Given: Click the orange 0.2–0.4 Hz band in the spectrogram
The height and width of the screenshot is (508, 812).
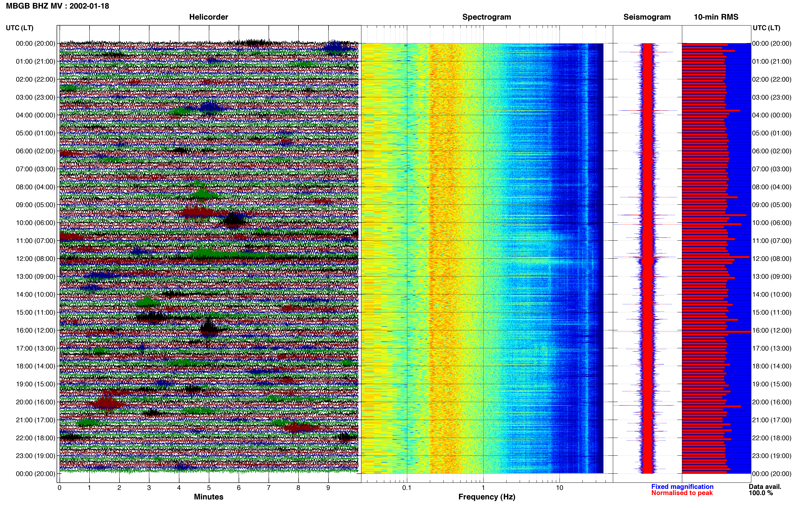Looking at the screenshot, I should tap(445, 258).
